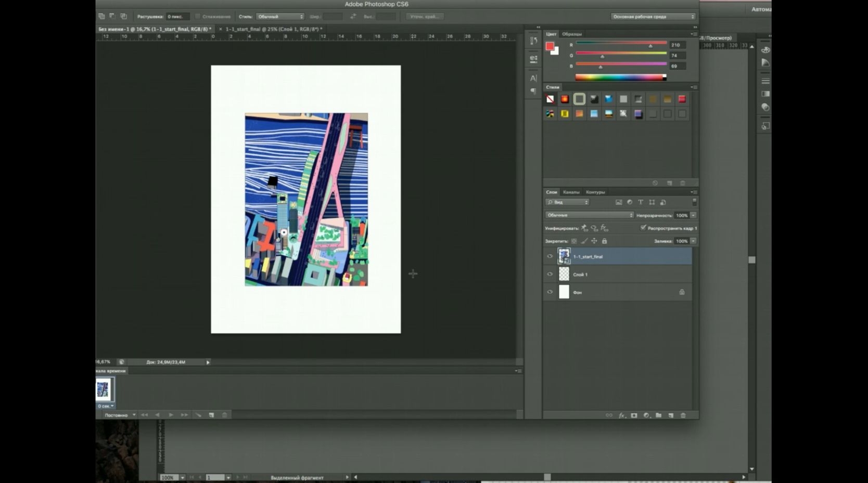Create new adjustment layer icon
The height and width of the screenshot is (483, 868).
[646, 415]
